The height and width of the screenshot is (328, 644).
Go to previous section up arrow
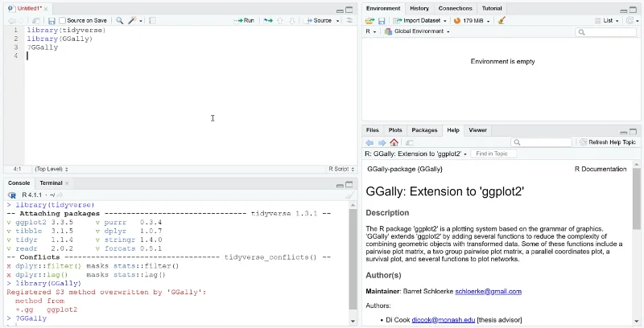point(280,21)
